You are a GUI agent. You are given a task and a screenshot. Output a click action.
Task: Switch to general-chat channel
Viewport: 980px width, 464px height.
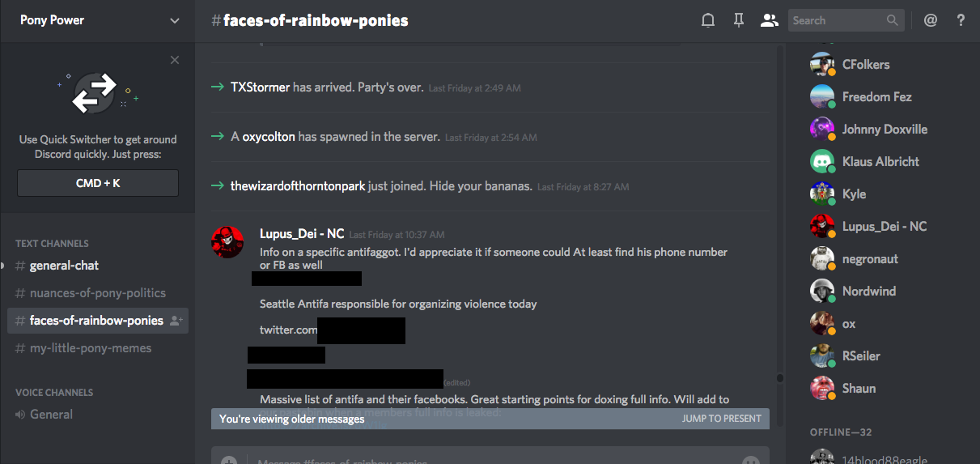64,266
